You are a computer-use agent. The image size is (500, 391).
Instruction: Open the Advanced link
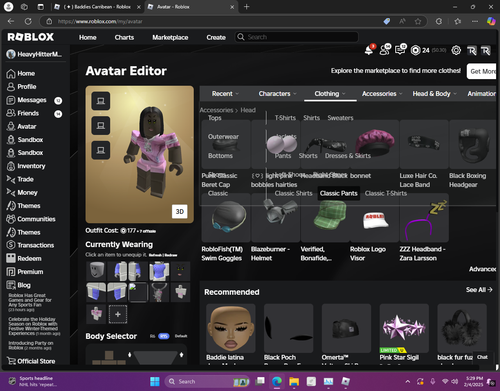483,269
